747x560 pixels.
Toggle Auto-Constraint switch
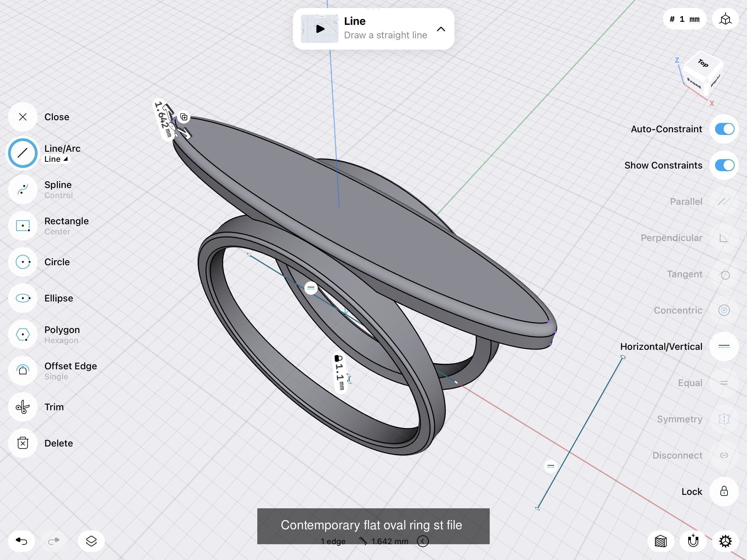click(x=724, y=129)
